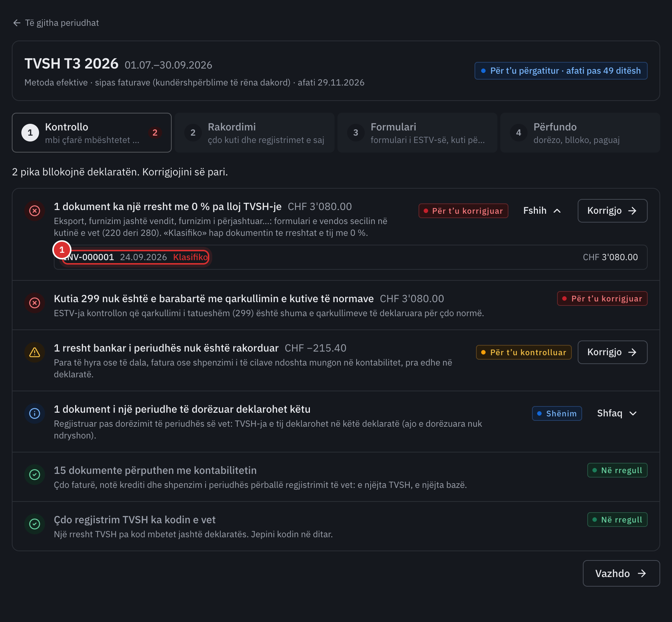672x622 pixels.
Task: Click the title 1 rresht bankar i periudhës
Action: click(166, 348)
